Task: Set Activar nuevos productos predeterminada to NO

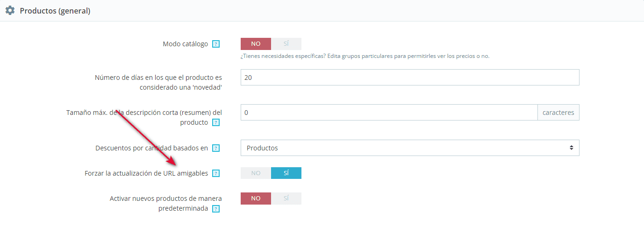Action: click(x=256, y=199)
